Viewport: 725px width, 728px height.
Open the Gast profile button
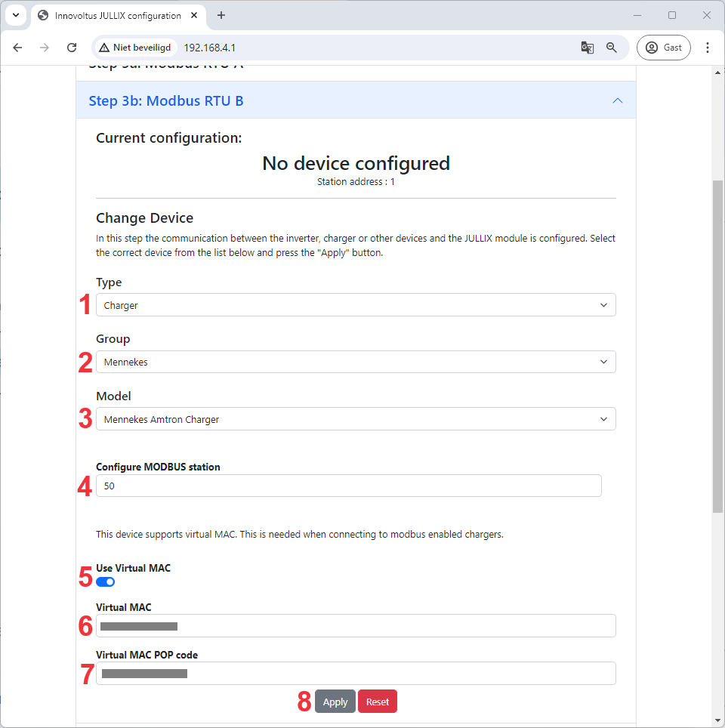[x=663, y=48]
